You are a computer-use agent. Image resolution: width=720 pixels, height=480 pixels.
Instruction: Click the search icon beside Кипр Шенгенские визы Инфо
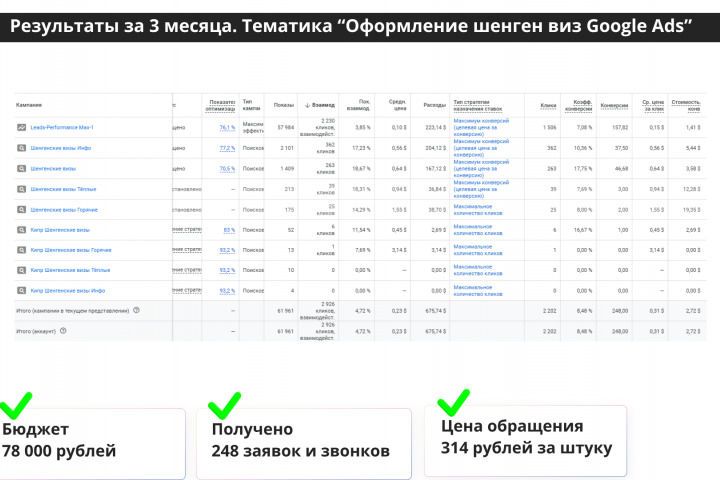22,290
